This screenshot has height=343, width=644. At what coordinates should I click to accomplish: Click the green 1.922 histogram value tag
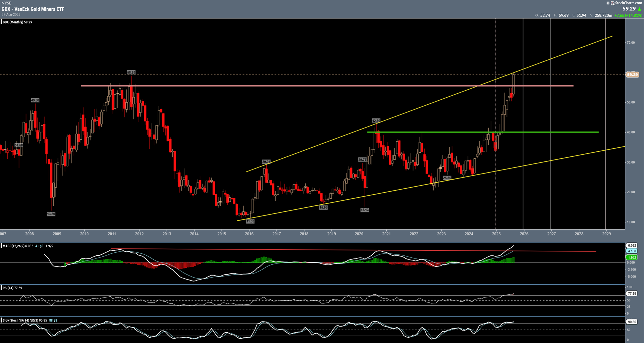(632, 257)
